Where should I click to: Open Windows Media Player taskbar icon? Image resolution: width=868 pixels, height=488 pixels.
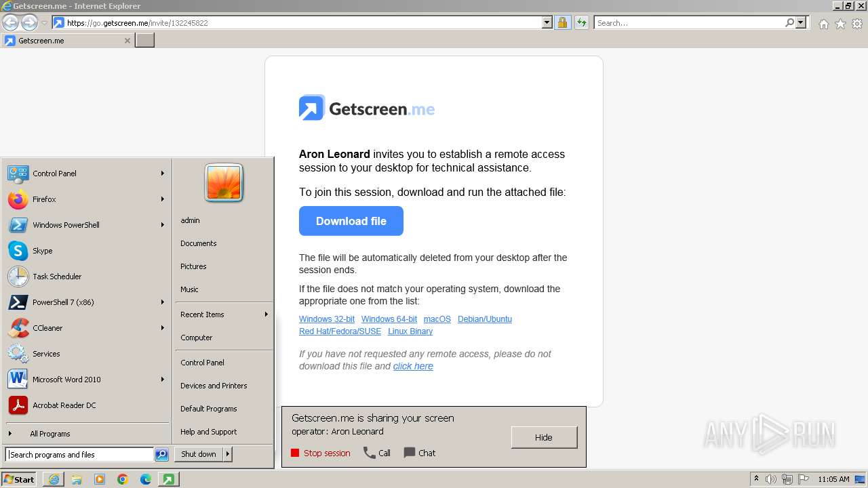100,479
